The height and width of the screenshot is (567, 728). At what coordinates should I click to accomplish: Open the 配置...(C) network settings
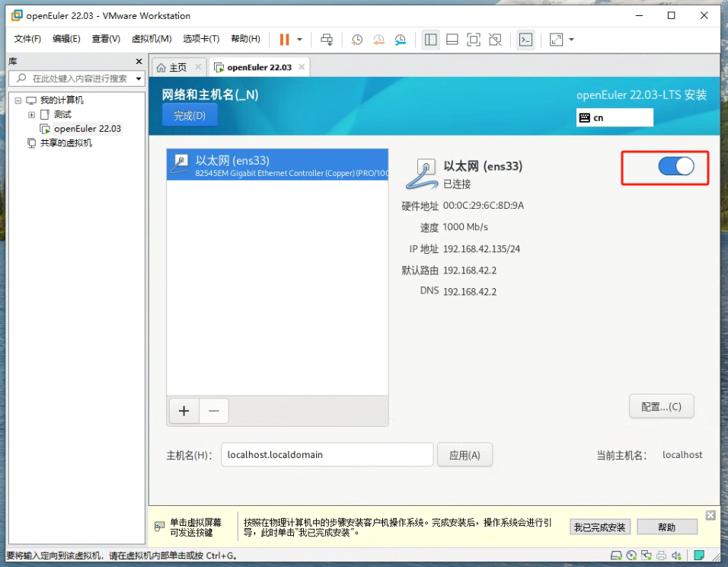pyautogui.click(x=662, y=407)
